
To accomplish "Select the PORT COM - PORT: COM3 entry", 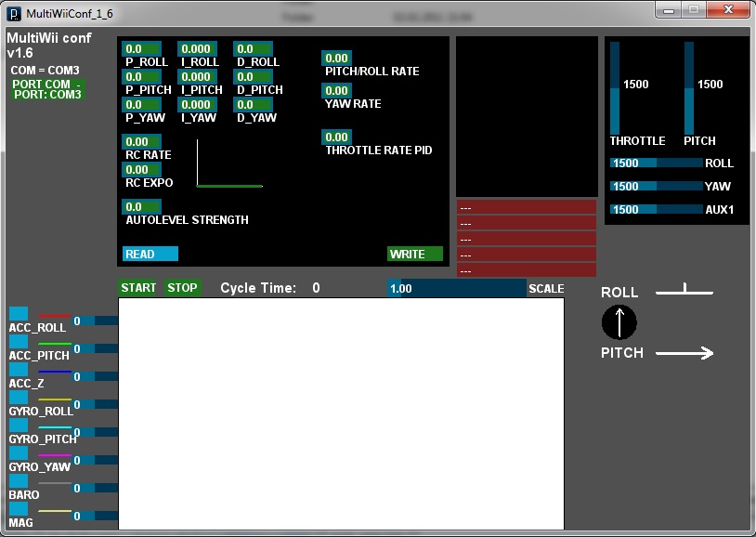I will click(x=47, y=89).
